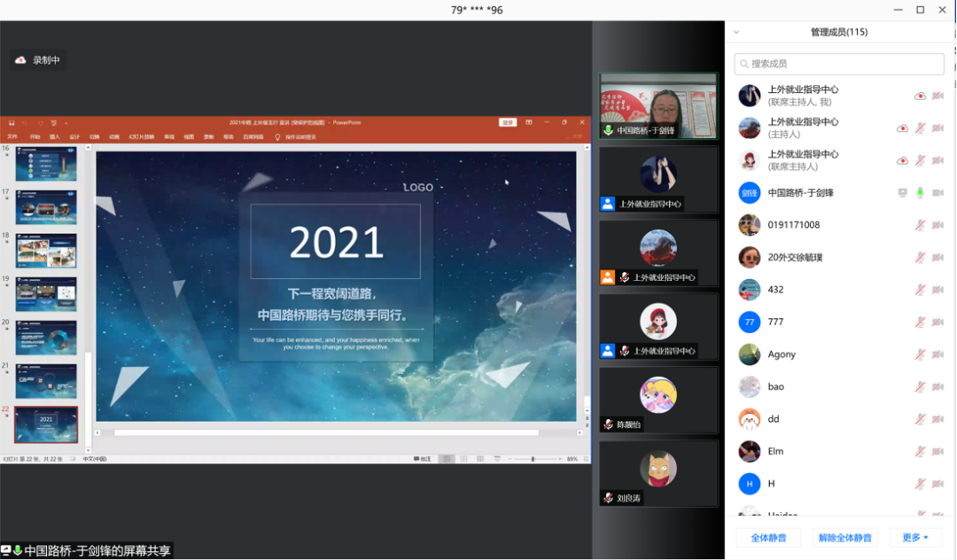Click the PowerPoint undo icon
957x560 pixels.
click(25, 122)
